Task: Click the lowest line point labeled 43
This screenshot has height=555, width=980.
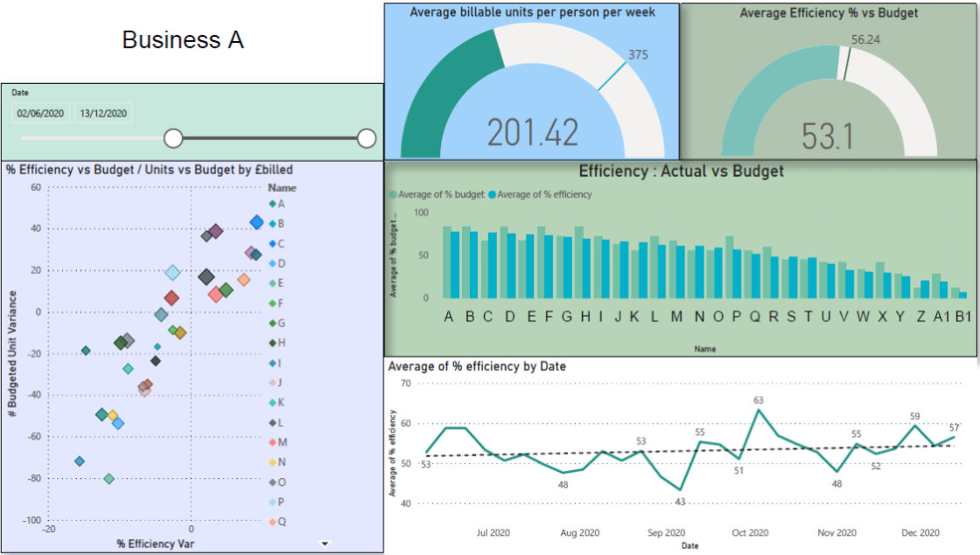Action: click(x=681, y=489)
